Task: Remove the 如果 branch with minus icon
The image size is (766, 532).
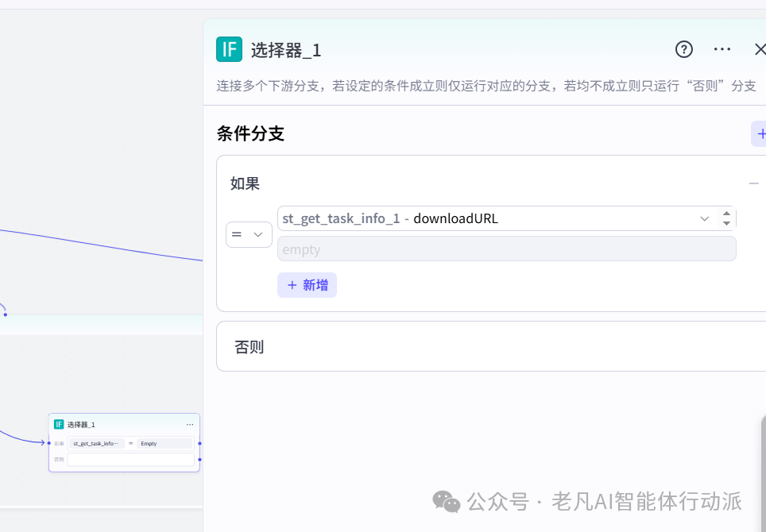Action: 754,183
